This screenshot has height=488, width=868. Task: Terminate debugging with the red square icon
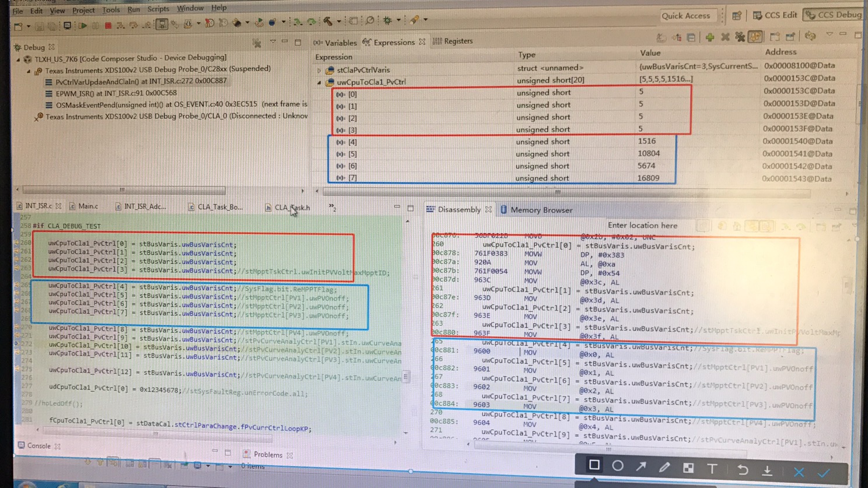pyautogui.click(x=107, y=24)
